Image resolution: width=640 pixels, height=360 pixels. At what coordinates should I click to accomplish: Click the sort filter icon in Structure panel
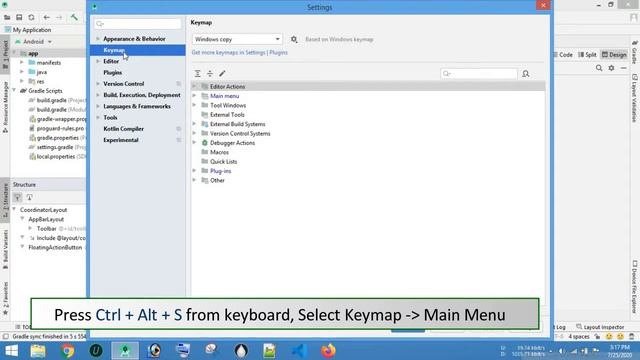pos(17,198)
